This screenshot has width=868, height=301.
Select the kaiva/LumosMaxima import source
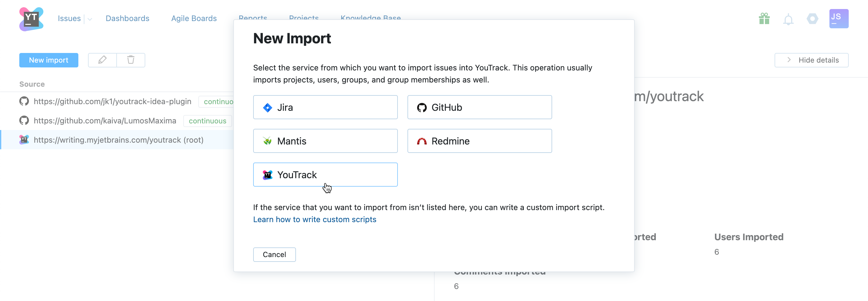click(105, 120)
